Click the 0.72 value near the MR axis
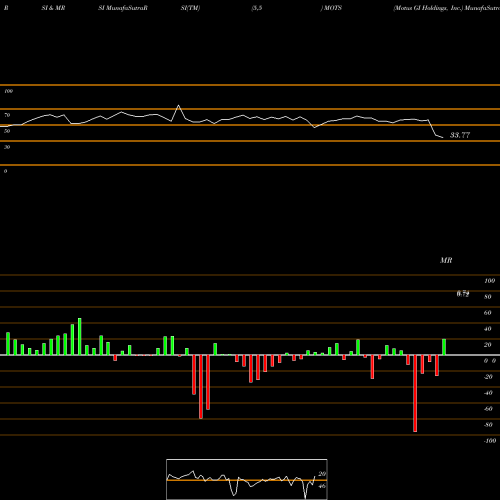 click(463, 294)
